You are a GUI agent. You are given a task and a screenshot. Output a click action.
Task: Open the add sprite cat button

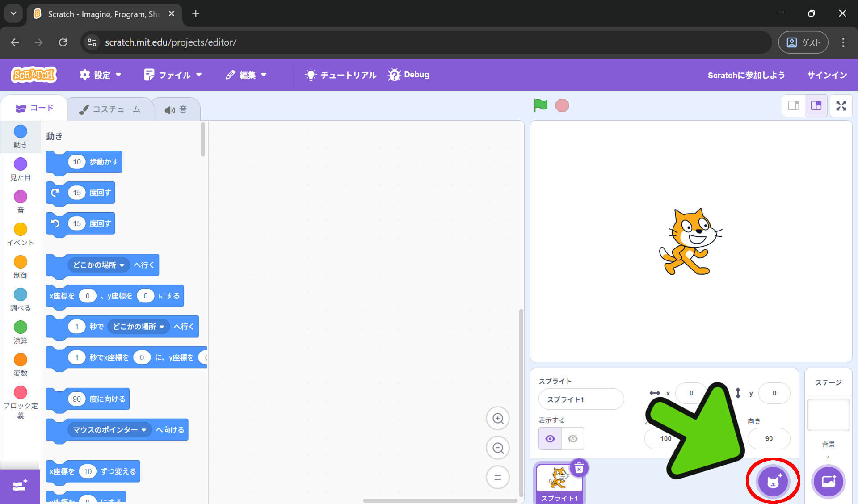coord(773,481)
